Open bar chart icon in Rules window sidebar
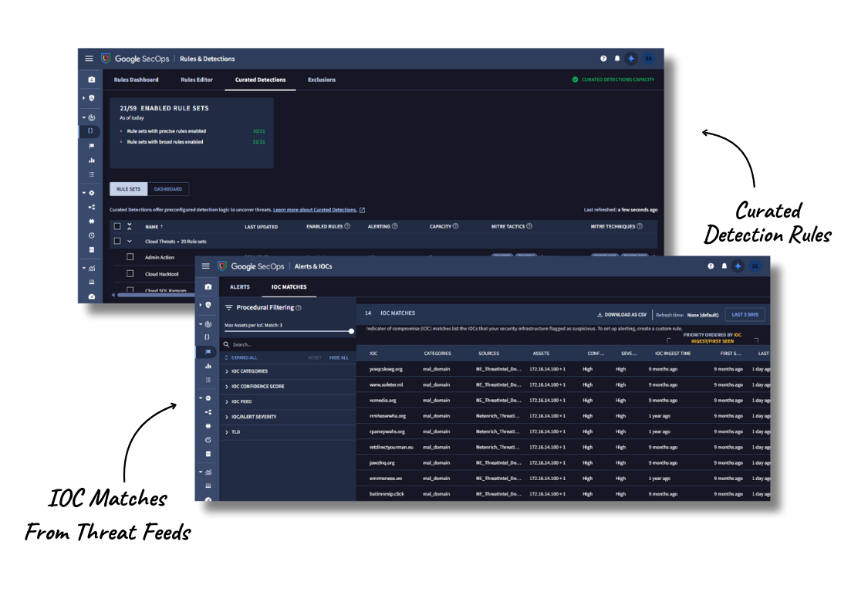 point(91,160)
